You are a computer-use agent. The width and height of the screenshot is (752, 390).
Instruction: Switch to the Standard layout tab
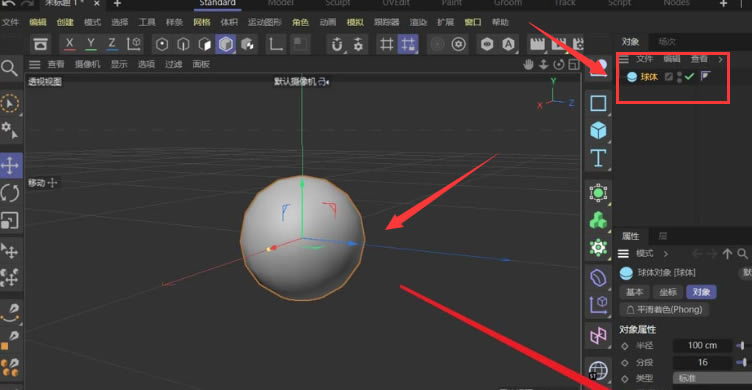click(217, 3)
